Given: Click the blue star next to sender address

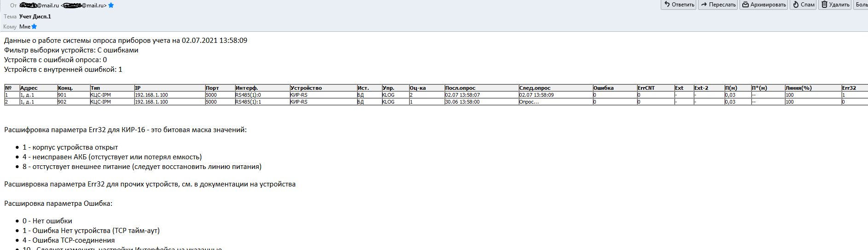Looking at the screenshot, I should click(x=111, y=6).
